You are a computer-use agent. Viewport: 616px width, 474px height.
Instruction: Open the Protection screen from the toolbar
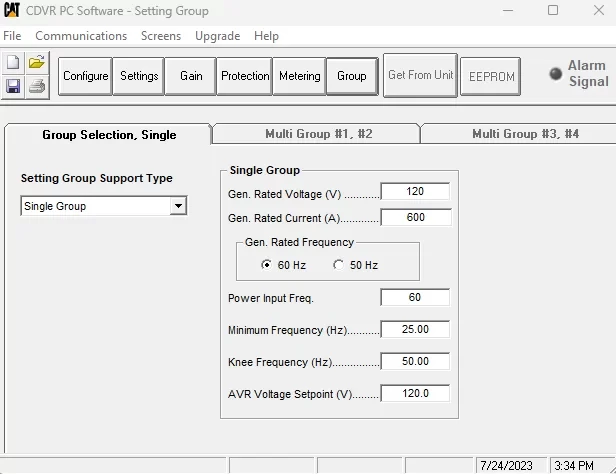(245, 76)
